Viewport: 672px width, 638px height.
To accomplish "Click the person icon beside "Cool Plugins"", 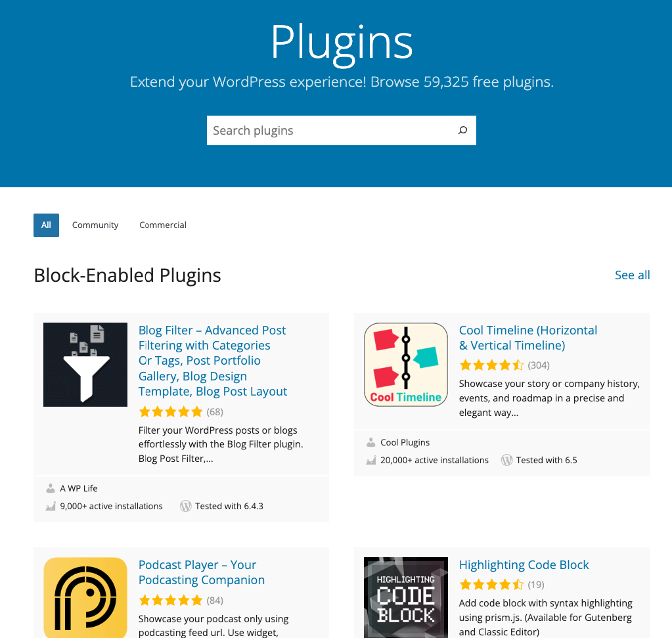I will [371, 442].
